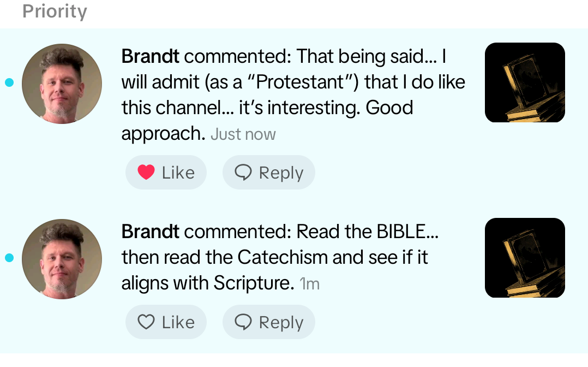Image resolution: width=588 pixels, height=367 pixels.
Task: Open the "I do like this channel" comment text
Action: click(x=293, y=94)
